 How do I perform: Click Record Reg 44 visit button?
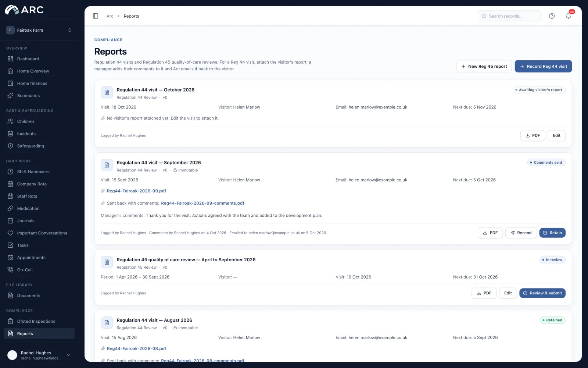coord(543,66)
